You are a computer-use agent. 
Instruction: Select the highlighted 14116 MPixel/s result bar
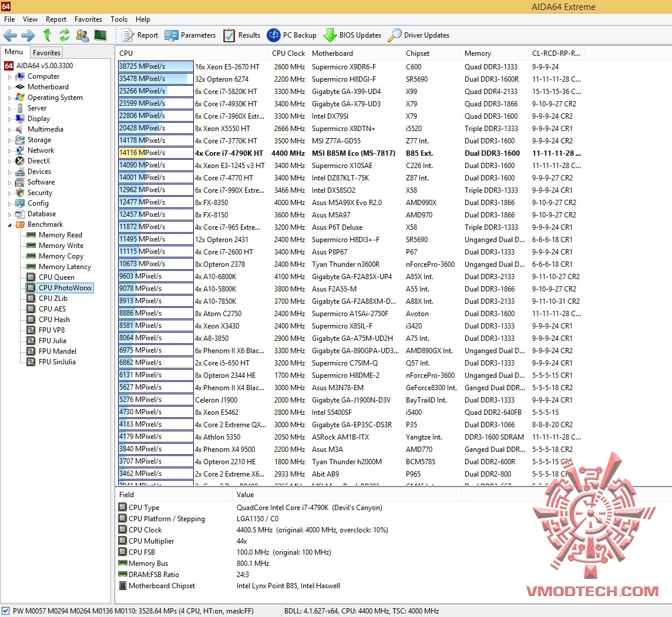[156, 153]
